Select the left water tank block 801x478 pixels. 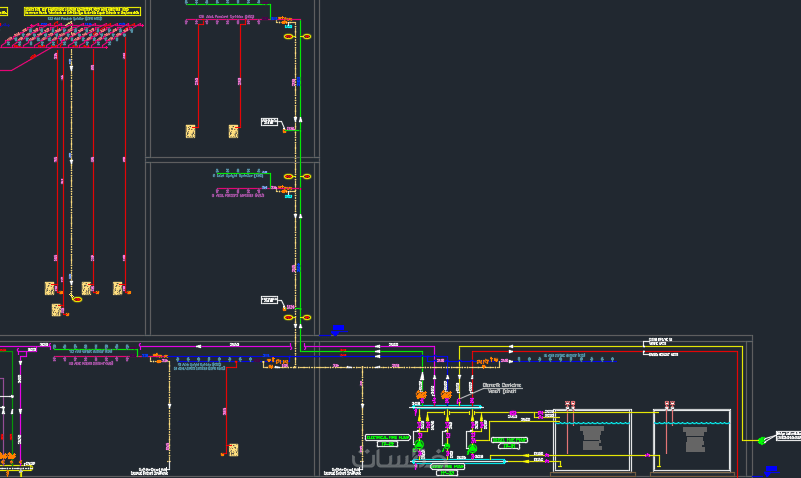tap(593, 440)
